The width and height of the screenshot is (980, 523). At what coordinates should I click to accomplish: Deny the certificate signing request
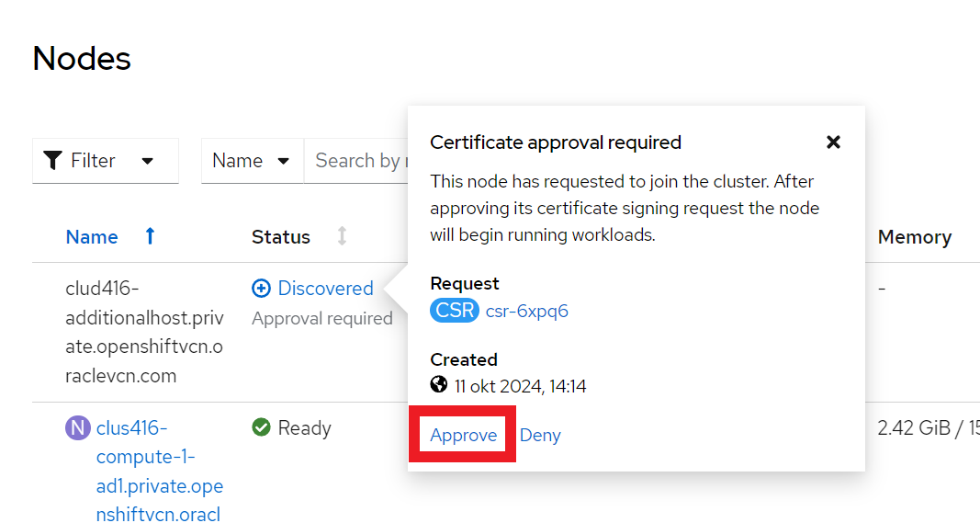pos(540,435)
